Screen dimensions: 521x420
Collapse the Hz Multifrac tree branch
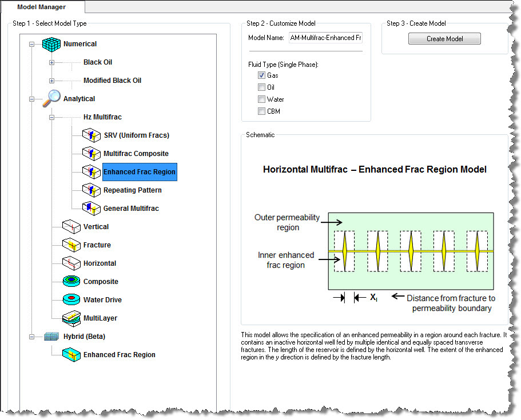[x=51, y=117]
